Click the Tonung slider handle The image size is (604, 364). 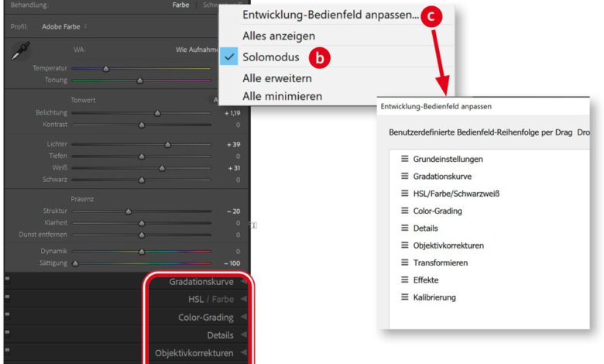point(140,81)
